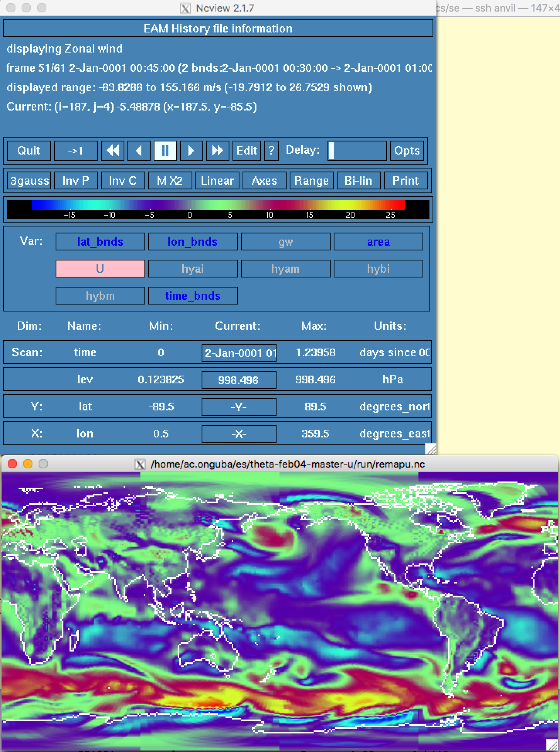Click the rewind (fast backward) button
The image size is (560, 752).
113,150
